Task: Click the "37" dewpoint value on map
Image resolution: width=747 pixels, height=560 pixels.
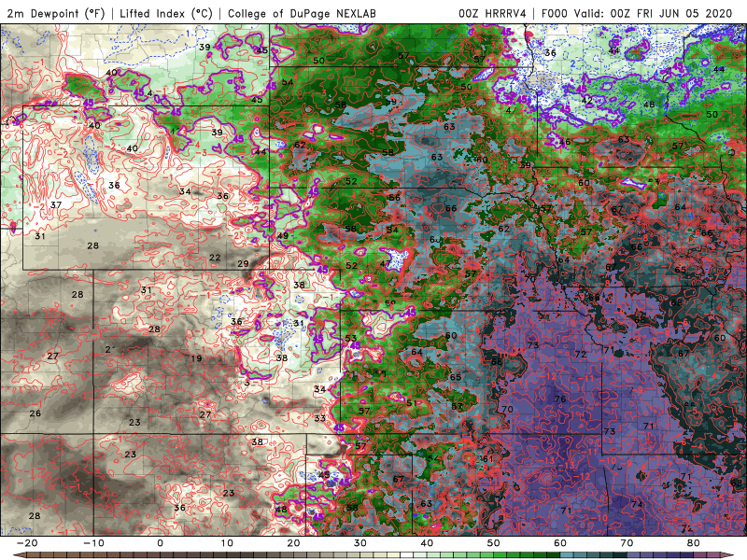Action: pyautogui.click(x=56, y=204)
